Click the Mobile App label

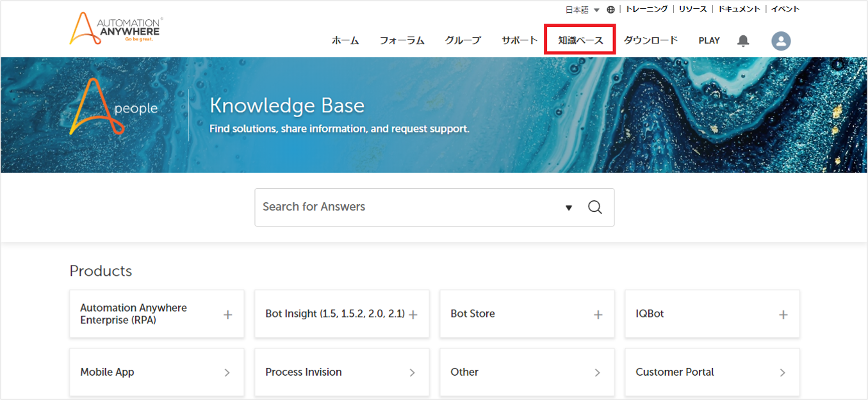[107, 372]
